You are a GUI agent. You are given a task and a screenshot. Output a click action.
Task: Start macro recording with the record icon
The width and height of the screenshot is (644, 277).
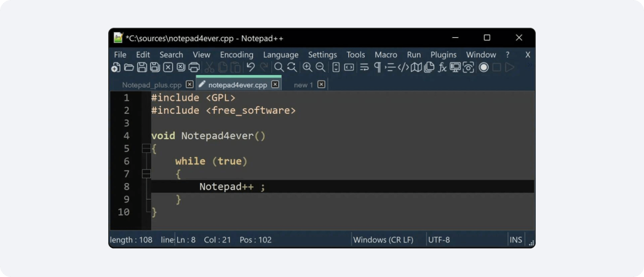coord(484,67)
